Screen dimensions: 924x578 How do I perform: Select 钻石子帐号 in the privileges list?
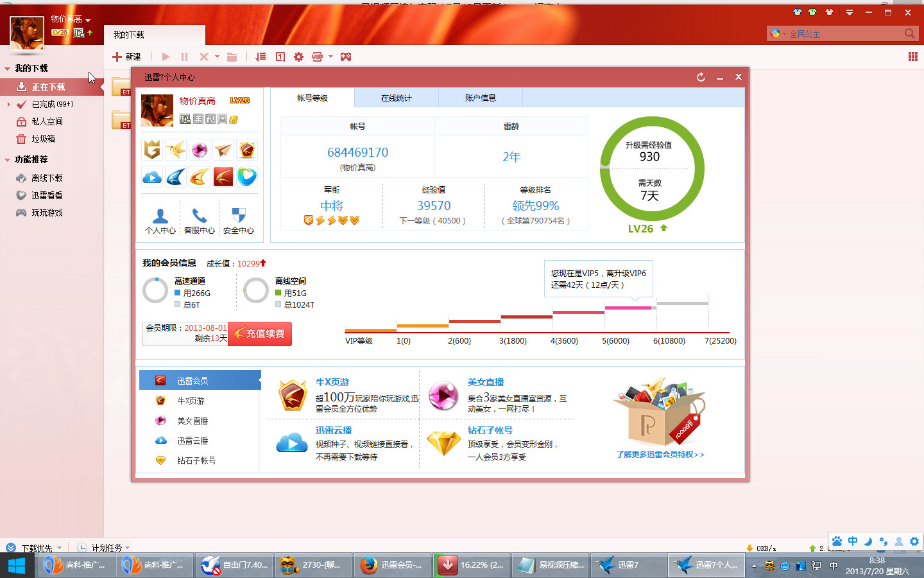click(x=200, y=460)
